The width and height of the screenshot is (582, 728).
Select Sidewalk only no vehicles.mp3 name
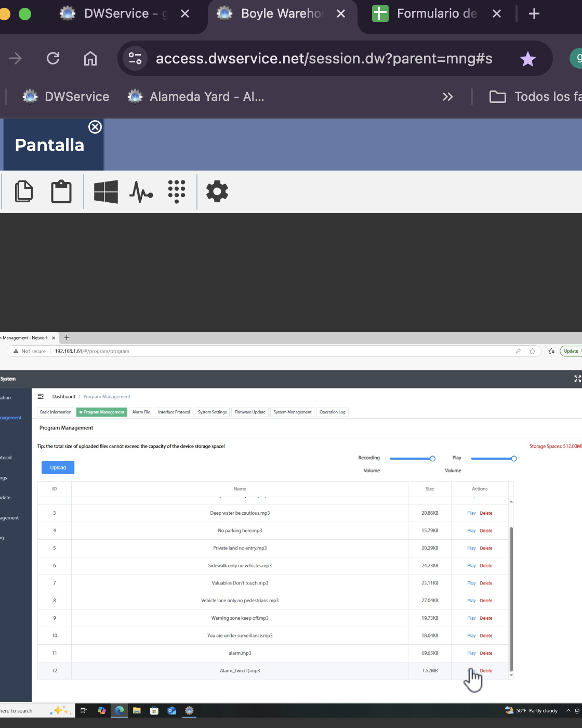coord(240,566)
